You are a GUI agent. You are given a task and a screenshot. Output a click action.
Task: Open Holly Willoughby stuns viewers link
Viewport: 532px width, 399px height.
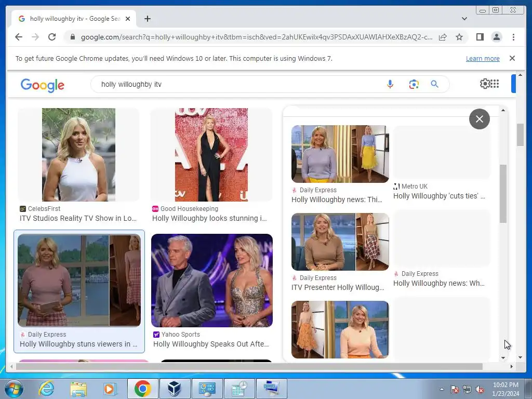[78, 344]
